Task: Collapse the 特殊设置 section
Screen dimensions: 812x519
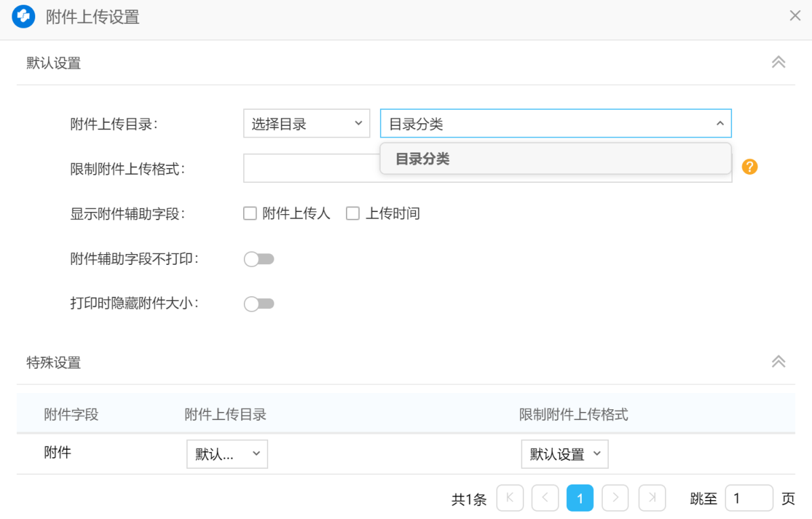Action: point(778,361)
